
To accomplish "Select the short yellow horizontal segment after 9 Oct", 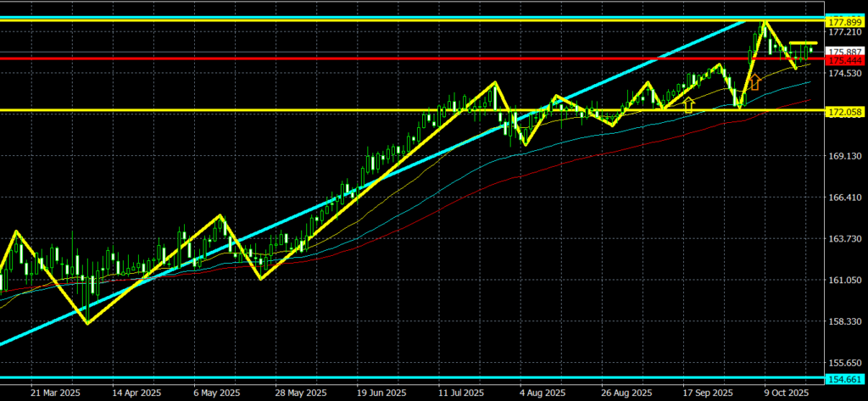I will pyautogui.click(x=804, y=42).
